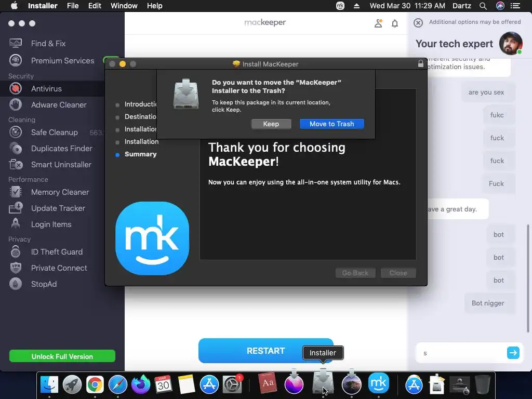Open the Installer menu in menu bar
Image resolution: width=532 pixels, height=399 pixels.
(43, 6)
